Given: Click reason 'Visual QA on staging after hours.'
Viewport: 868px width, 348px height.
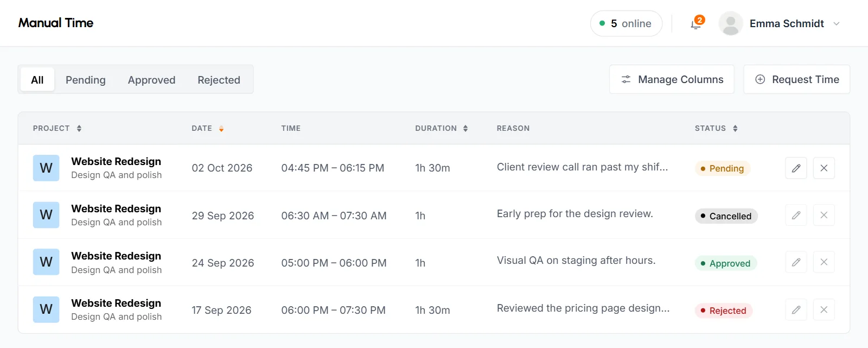Looking at the screenshot, I should pyautogui.click(x=576, y=260).
